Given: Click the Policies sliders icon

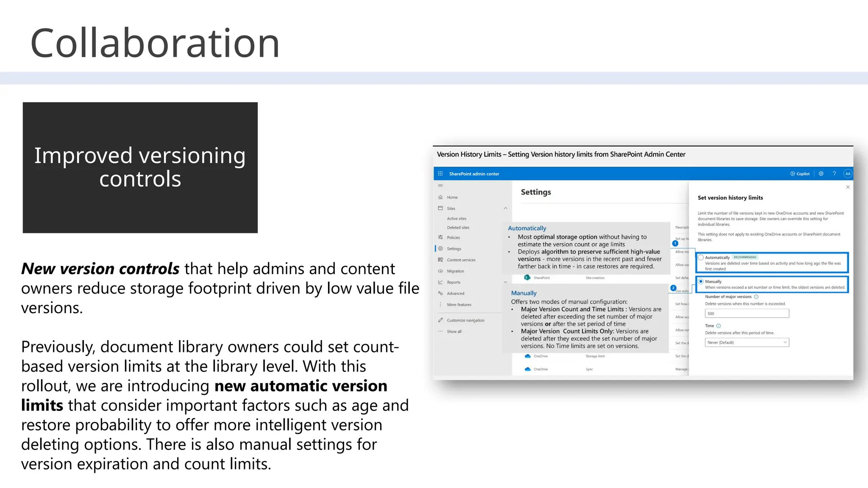Looking at the screenshot, I should (440, 238).
